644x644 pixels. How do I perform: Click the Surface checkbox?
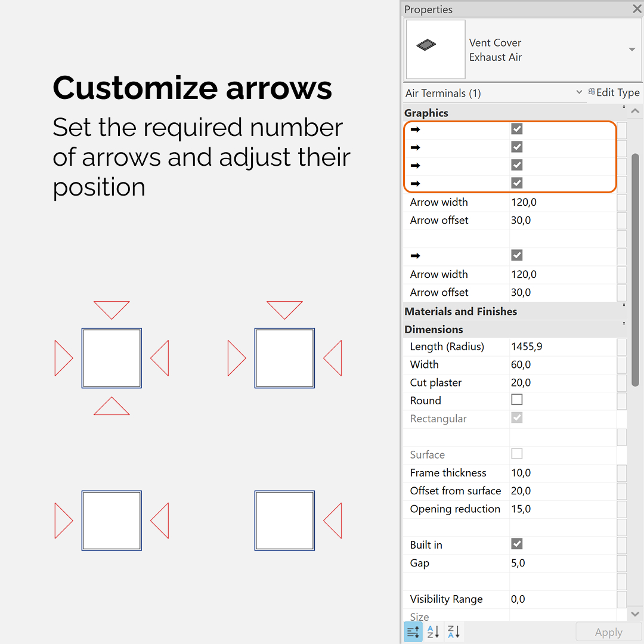(516, 454)
